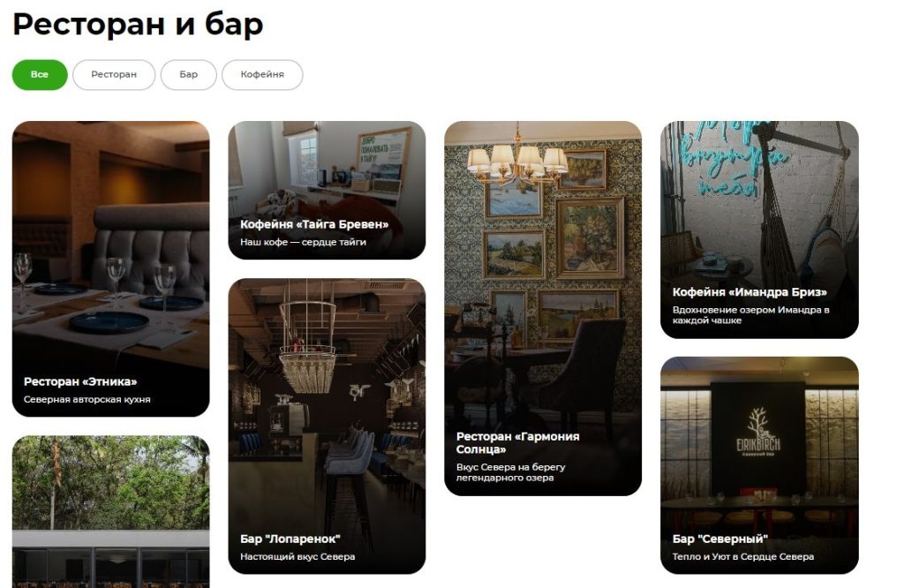Filter listings by "Ресторан"

(x=114, y=75)
